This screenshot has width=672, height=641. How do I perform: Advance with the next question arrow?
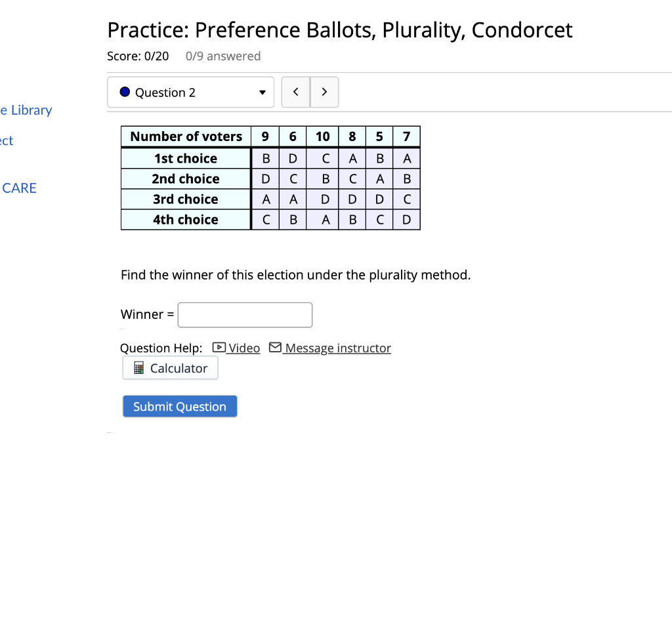point(324,93)
